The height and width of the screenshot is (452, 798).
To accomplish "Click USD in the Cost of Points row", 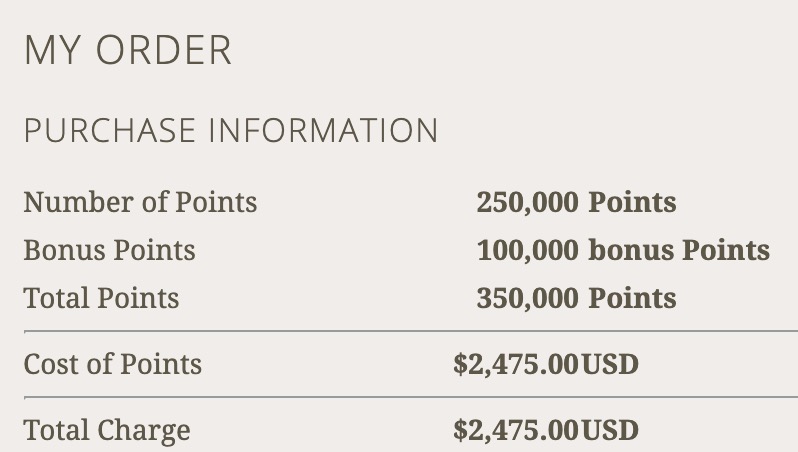I will 609,364.
